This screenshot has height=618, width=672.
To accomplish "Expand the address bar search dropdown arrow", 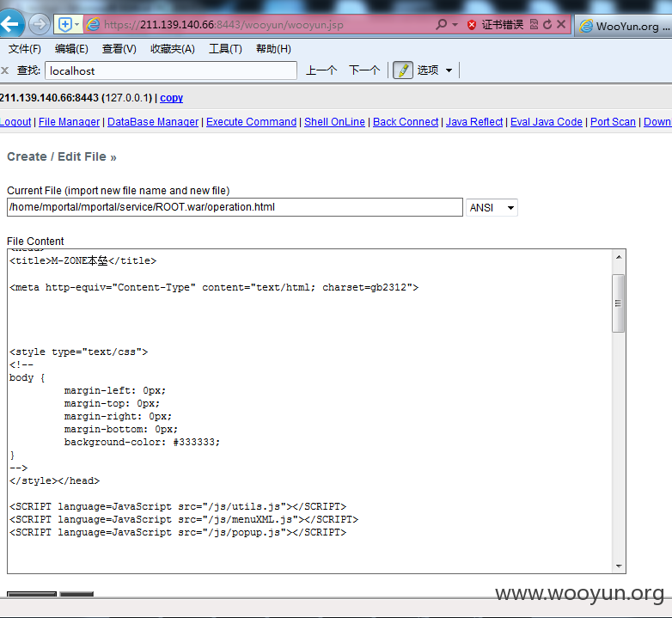I will point(455,25).
